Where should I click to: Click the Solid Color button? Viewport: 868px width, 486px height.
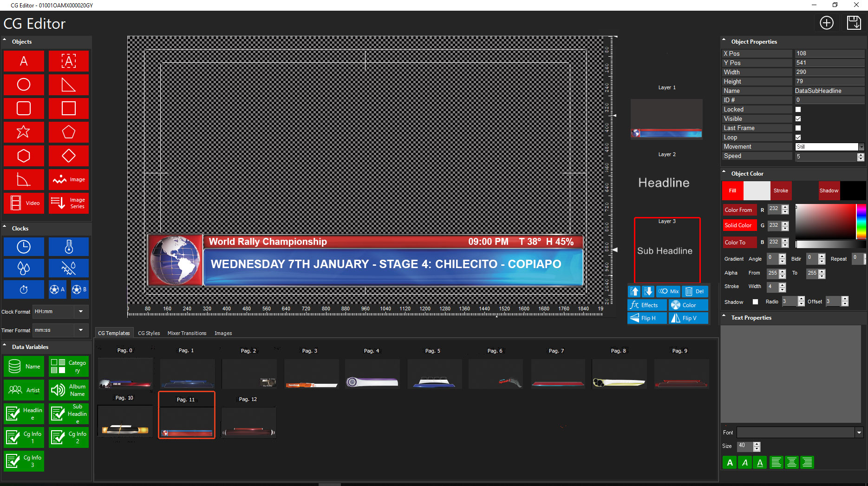[x=739, y=225]
